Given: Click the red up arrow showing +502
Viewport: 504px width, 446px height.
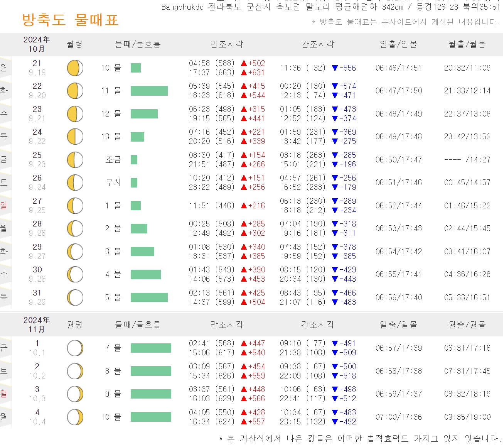Looking at the screenshot, I should click(x=244, y=63).
